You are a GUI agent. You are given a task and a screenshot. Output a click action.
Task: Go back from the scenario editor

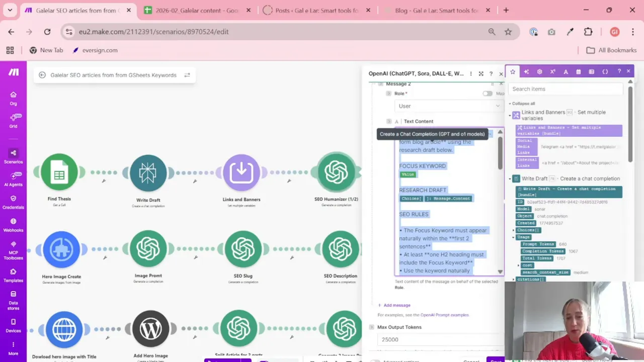(x=42, y=75)
